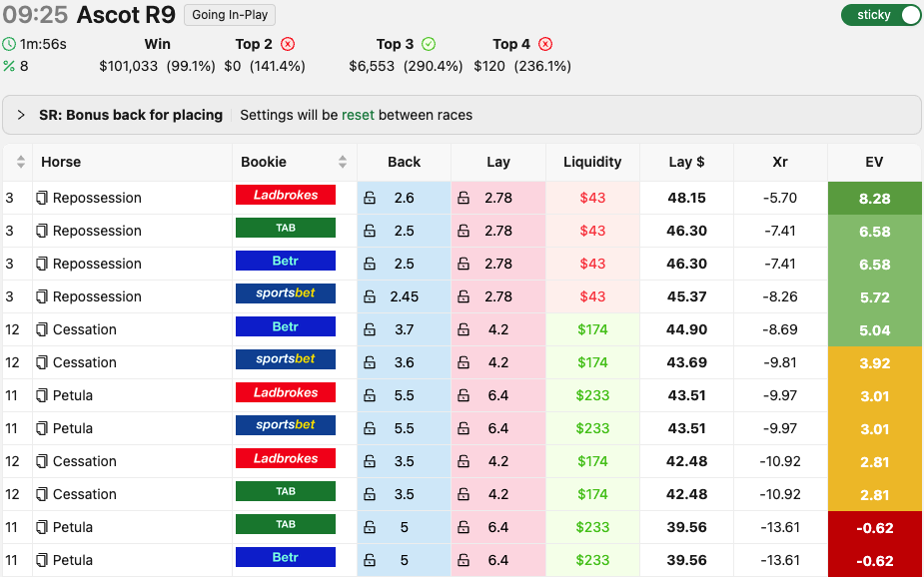The width and height of the screenshot is (924, 577).
Task: Click the EV column header
Action: coord(874,162)
